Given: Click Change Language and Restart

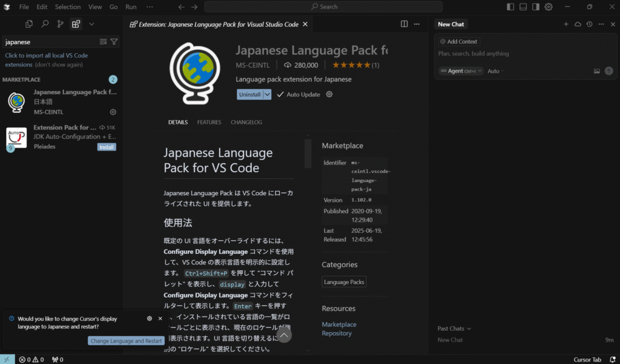Looking at the screenshot, I should [x=126, y=340].
